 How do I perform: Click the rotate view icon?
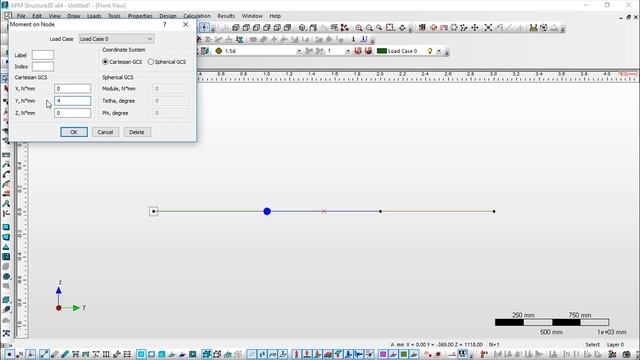point(402,28)
